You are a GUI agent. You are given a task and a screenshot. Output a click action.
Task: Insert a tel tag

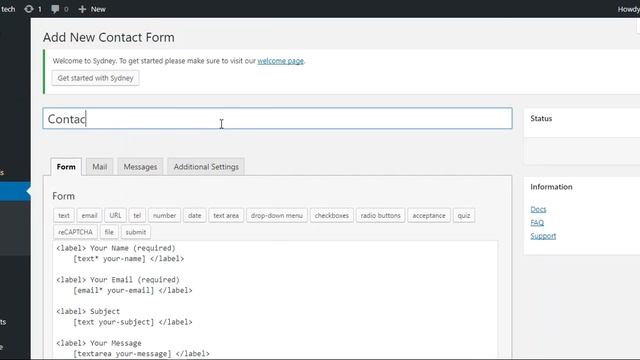point(137,216)
